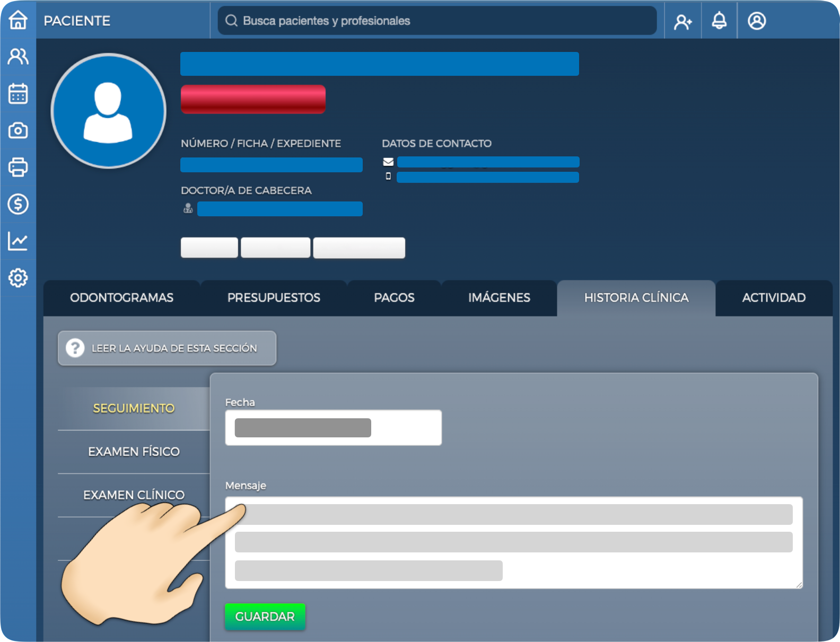
Task: Click the help question mark icon
Action: point(75,348)
